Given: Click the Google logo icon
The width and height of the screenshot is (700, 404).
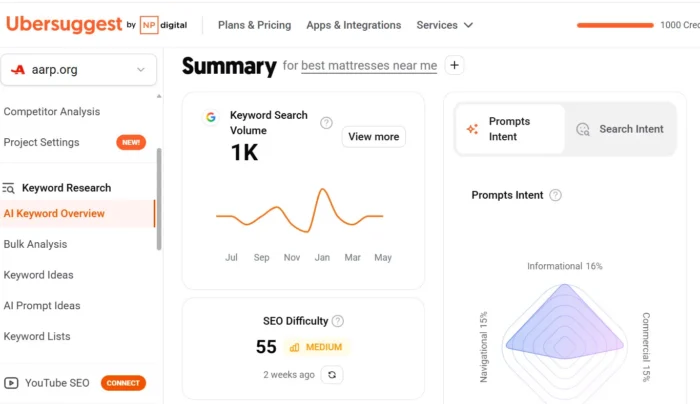Looking at the screenshot, I should point(211,117).
